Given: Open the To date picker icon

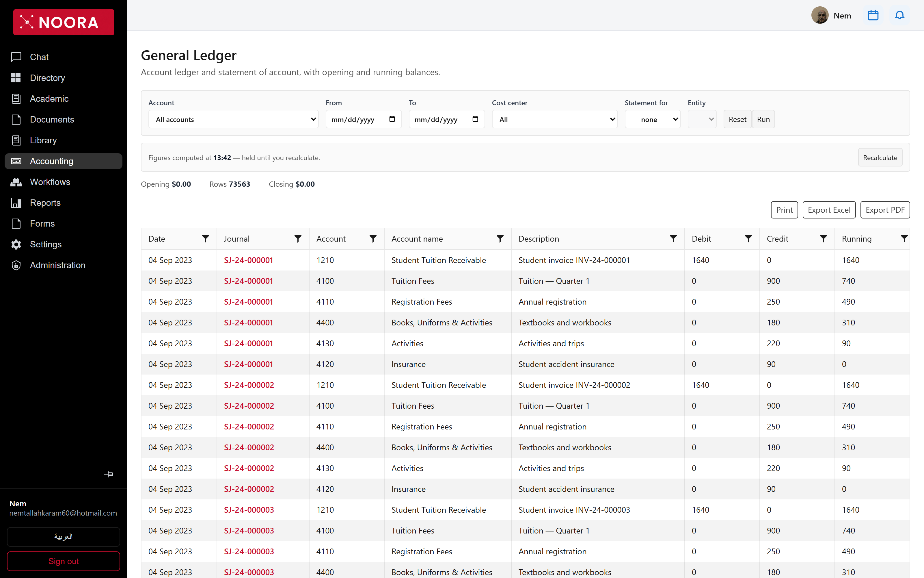Looking at the screenshot, I should pyautogui.click(x=475, y=119).
